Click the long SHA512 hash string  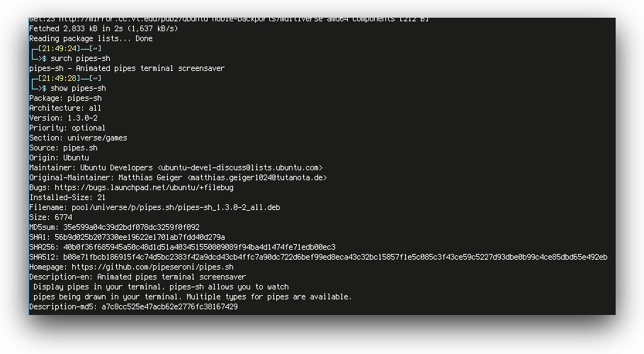[335, 257]
